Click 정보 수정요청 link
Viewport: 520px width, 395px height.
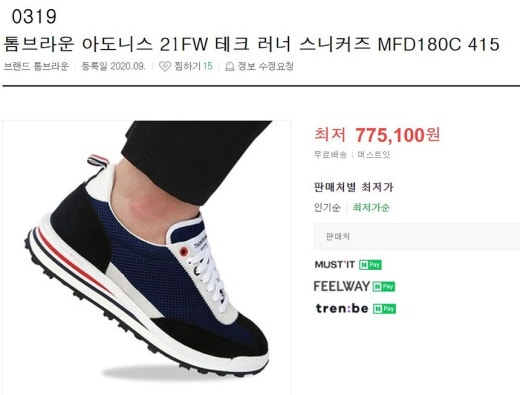click(265, 66)
